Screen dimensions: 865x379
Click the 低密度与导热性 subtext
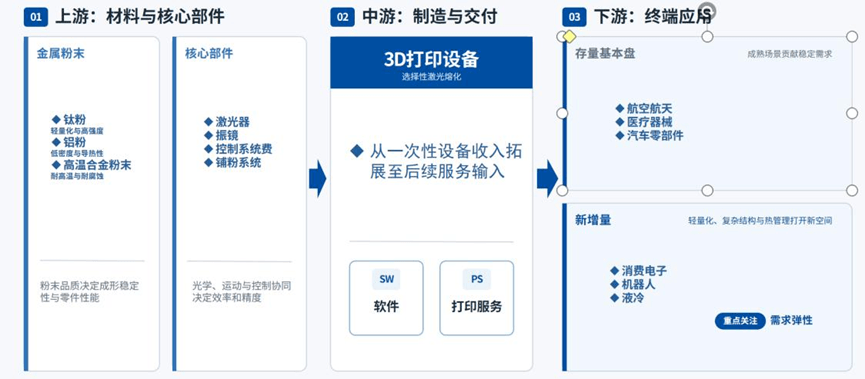[77, 153]
